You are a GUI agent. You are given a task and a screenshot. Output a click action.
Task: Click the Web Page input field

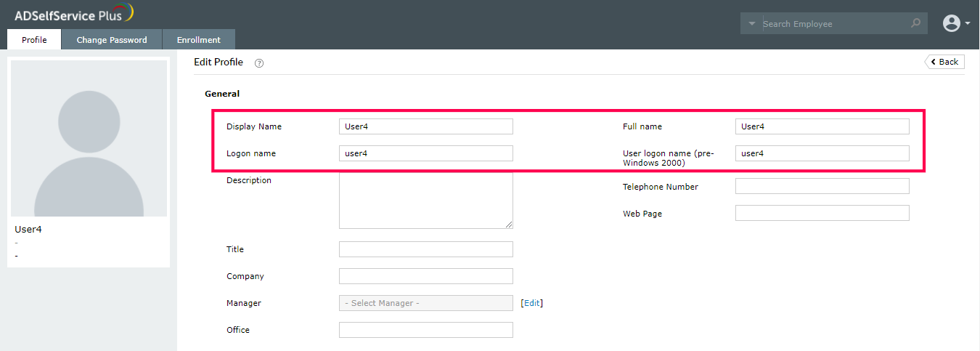point(822,213)
